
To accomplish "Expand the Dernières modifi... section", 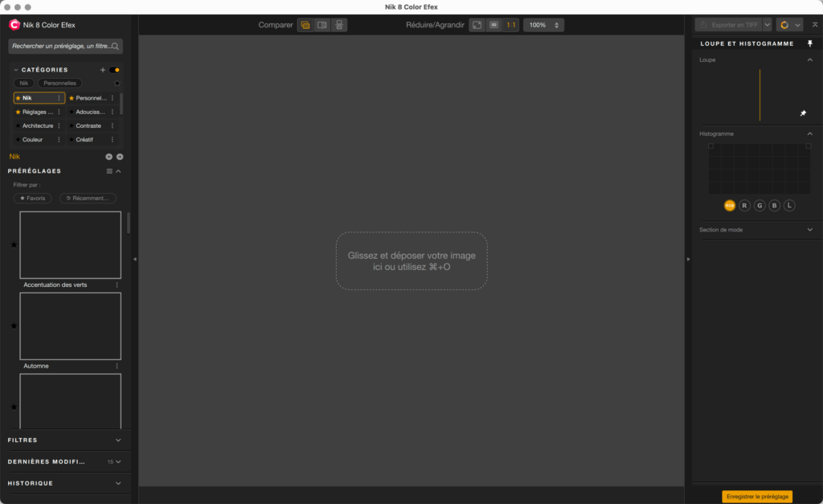I will pyautogui.click(x=118, y=461).
